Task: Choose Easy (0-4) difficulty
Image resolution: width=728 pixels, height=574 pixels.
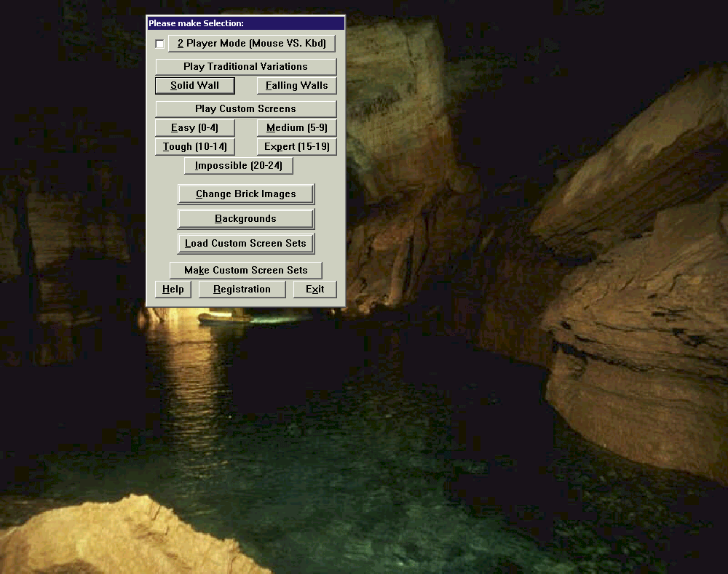Action: [194, 127]
